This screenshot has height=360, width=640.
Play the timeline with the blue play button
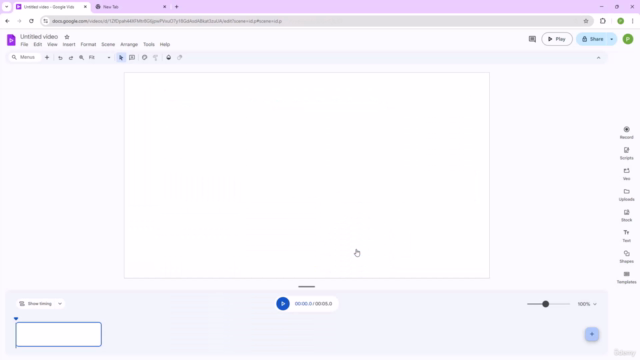click(283, 304)
